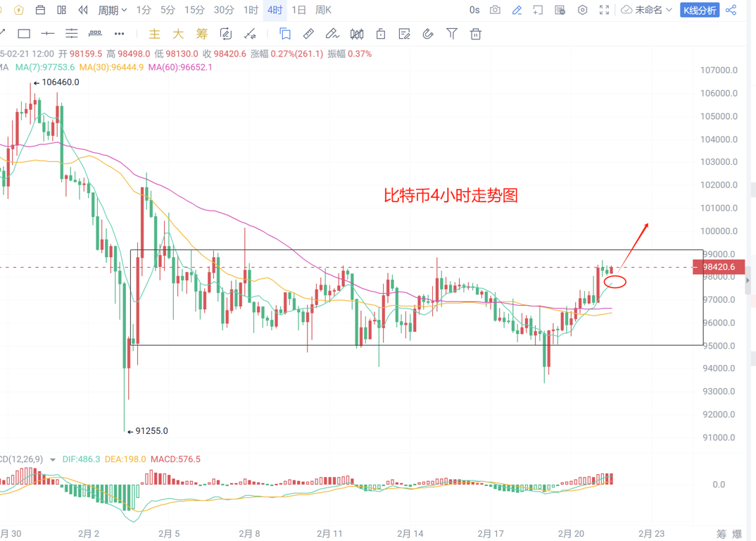The image size is (756, 541).
Task: Click the filter funnel icon
Action: click(452, 34)
